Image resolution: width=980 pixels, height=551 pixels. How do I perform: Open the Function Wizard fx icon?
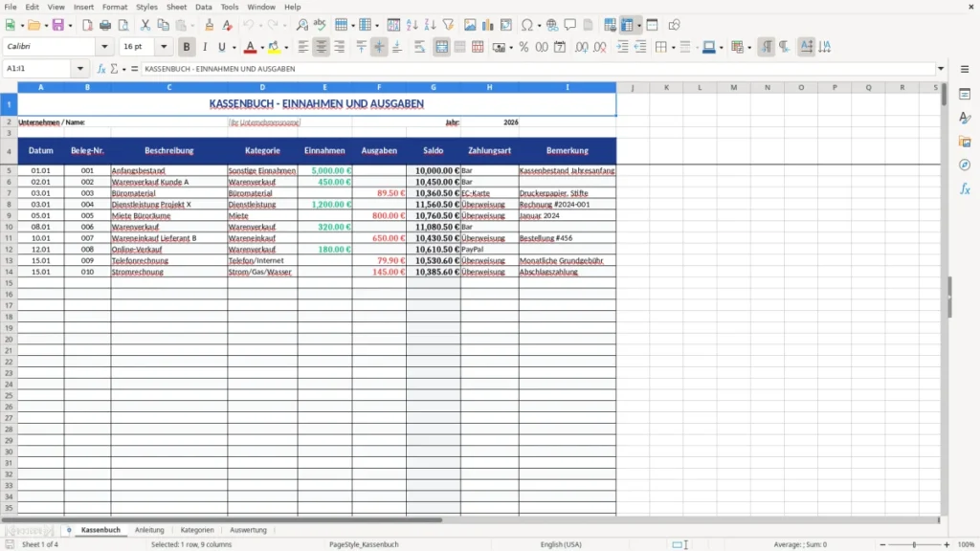click(x=101, y=69)
